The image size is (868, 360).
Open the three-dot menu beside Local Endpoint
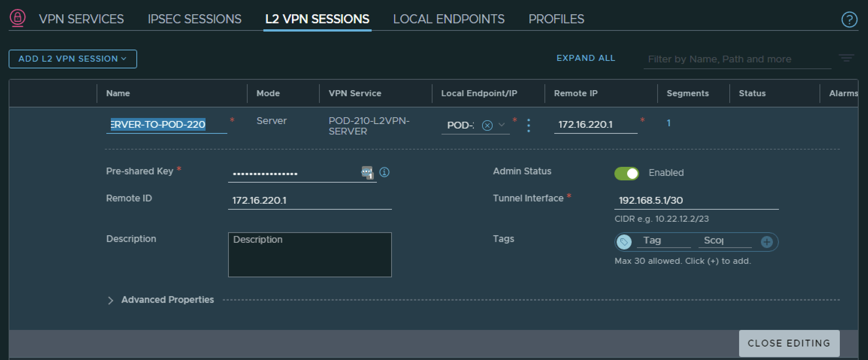coord(528,125)
